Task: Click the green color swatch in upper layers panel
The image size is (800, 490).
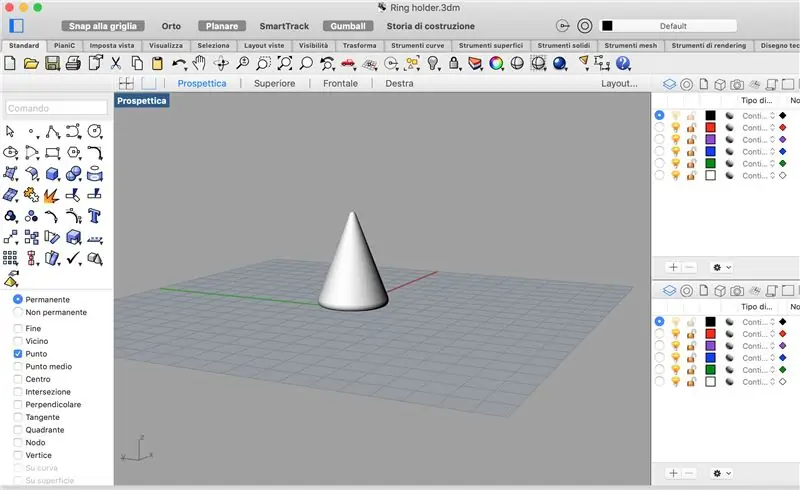Action: click(x=710, y=163)
